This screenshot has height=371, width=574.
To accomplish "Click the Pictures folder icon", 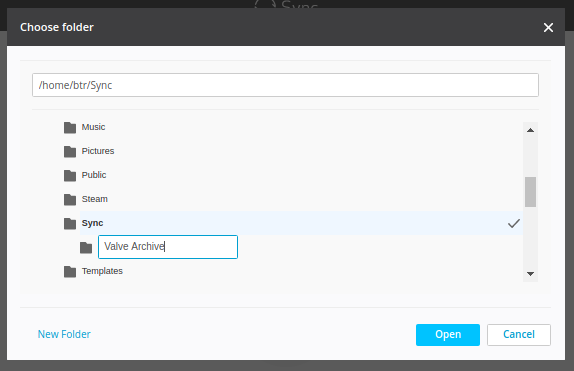I will click(70, 151).
